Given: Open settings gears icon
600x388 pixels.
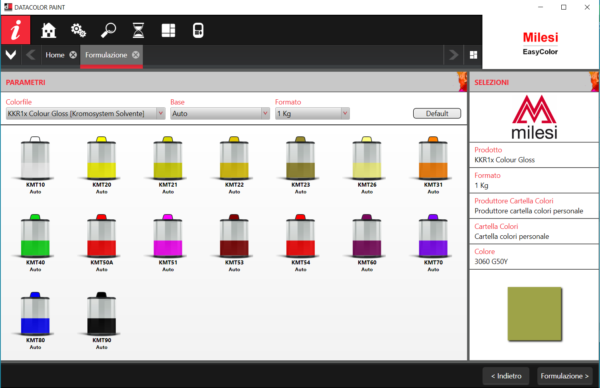Looking at the screenshot, I should [x=78, y=30].
